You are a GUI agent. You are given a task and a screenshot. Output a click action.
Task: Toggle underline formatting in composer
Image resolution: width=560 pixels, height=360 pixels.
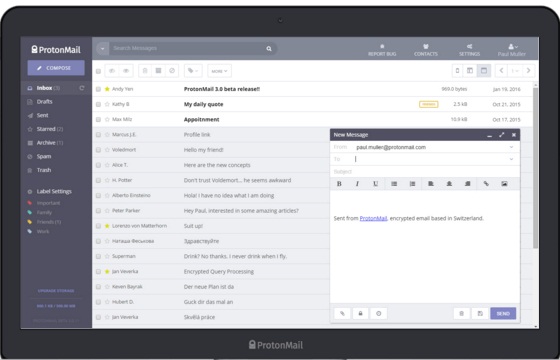click(x=375, y=184)
